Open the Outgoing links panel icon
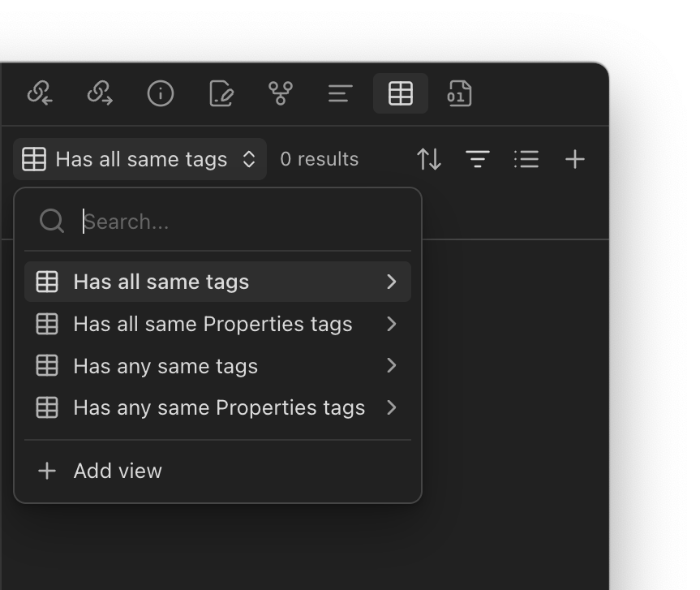700x590 pixels. point(100,94)
